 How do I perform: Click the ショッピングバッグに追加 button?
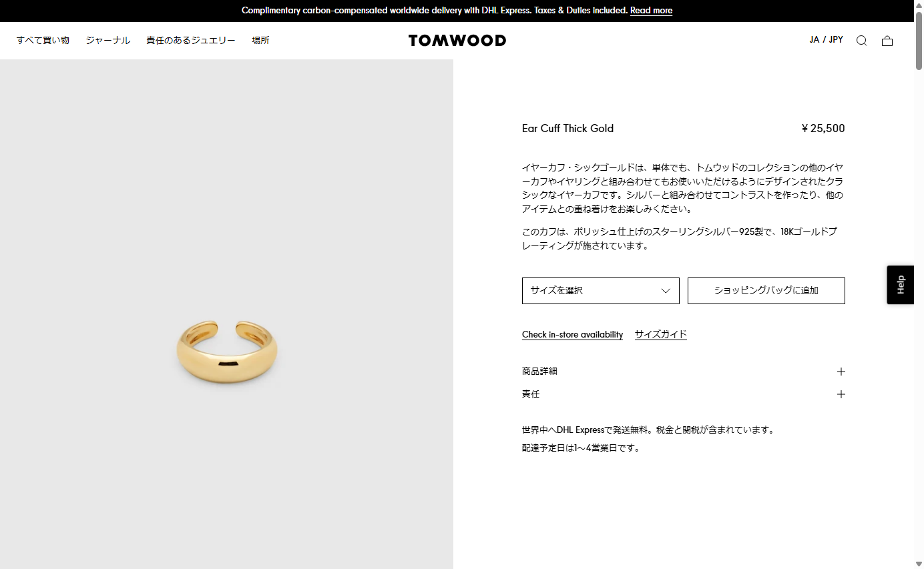766,291
